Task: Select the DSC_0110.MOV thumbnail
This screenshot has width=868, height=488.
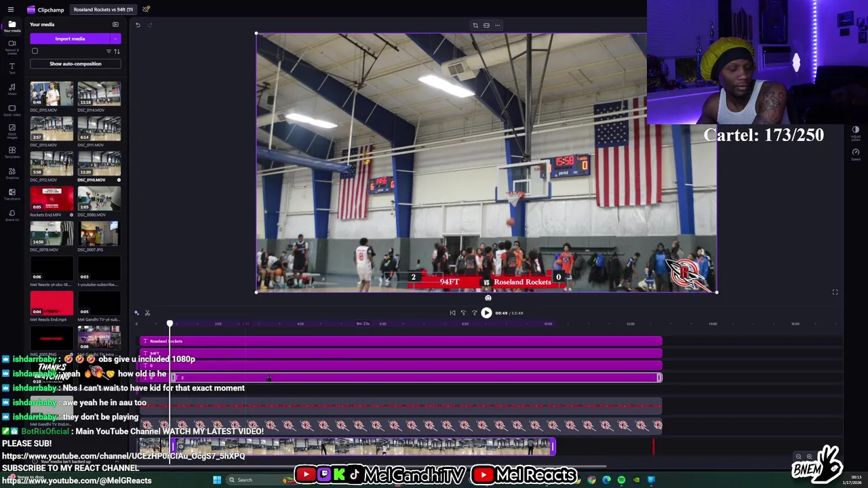Action: 99,163
